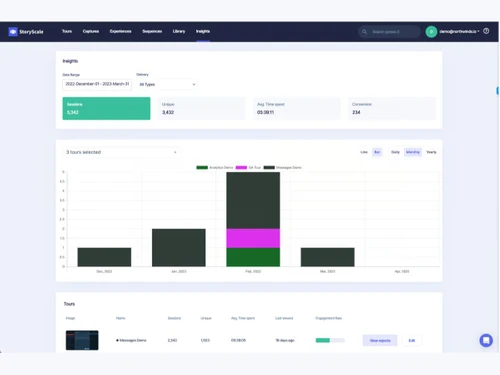The height and width of the screenshot is (375, 500).
Task: Open the Experiences tab
Action: pos(120,31)
